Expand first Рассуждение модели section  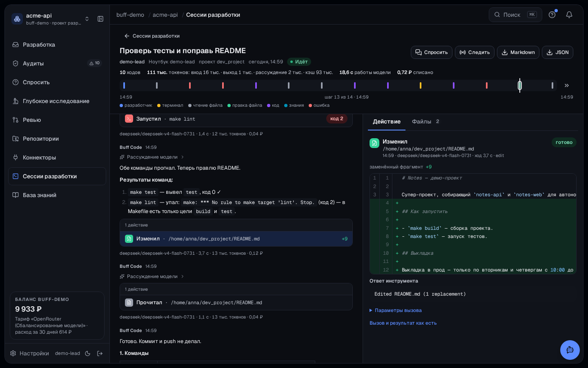click(x=152, y=157)
